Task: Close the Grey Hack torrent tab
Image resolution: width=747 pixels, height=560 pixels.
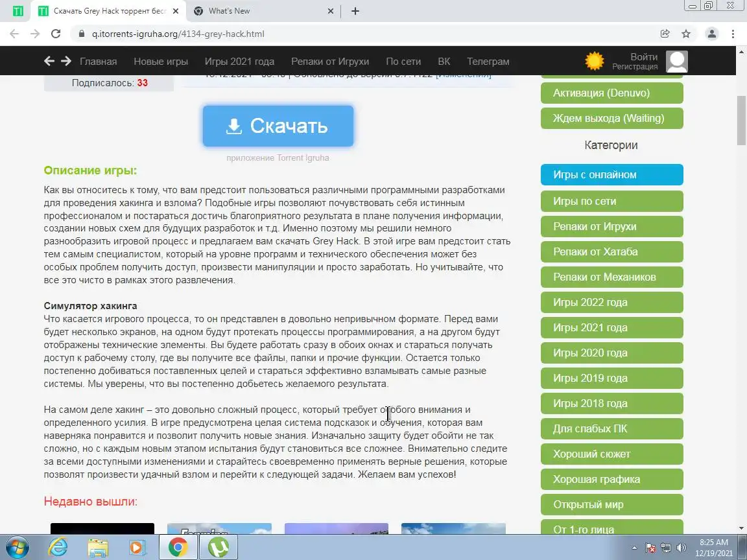Action: (x=176, y=11)
